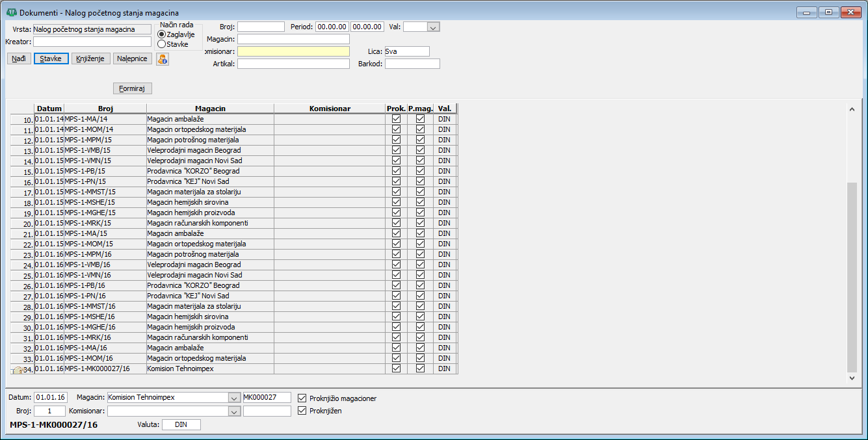Click the Formiraj button
The height and width of the screenshot is (440, 868).
[x=132, y=88]
